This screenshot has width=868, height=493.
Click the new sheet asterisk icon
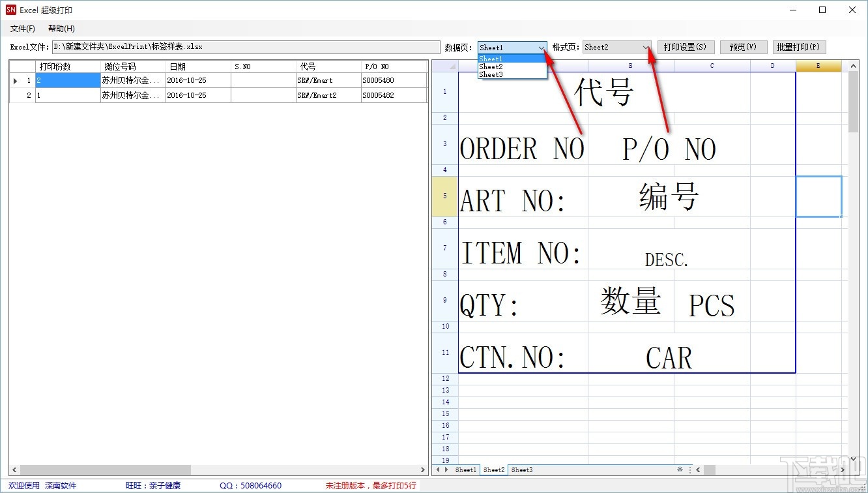point(680,470)
